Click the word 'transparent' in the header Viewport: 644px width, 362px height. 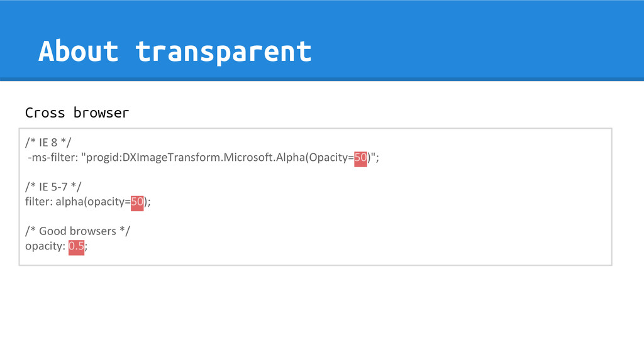[224, 52]
